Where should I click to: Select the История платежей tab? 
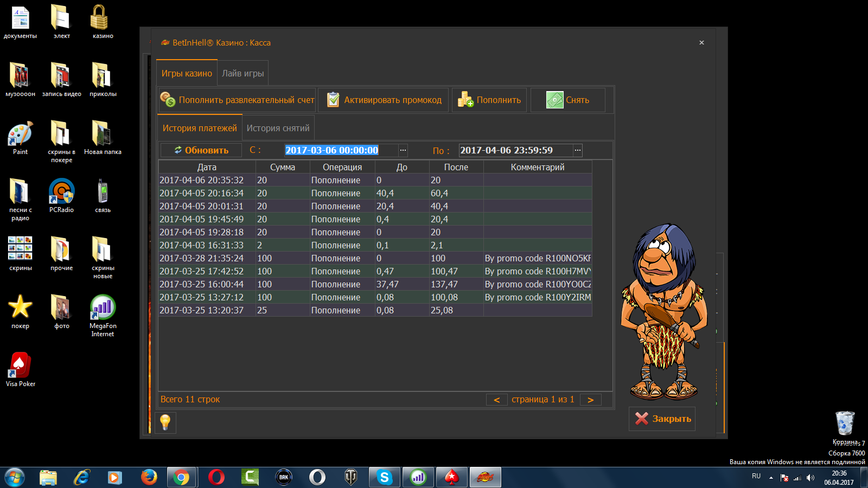point(200,129)
